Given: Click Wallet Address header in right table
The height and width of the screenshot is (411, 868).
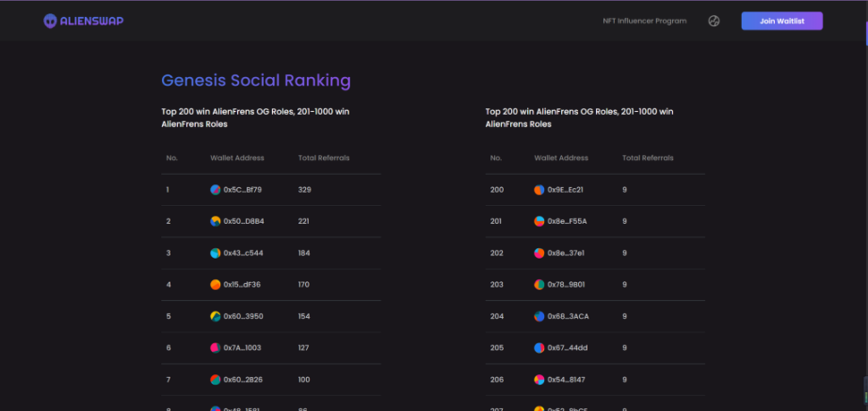Looking at the screenshot, I should pyautogui.click(x=561, y=158).
